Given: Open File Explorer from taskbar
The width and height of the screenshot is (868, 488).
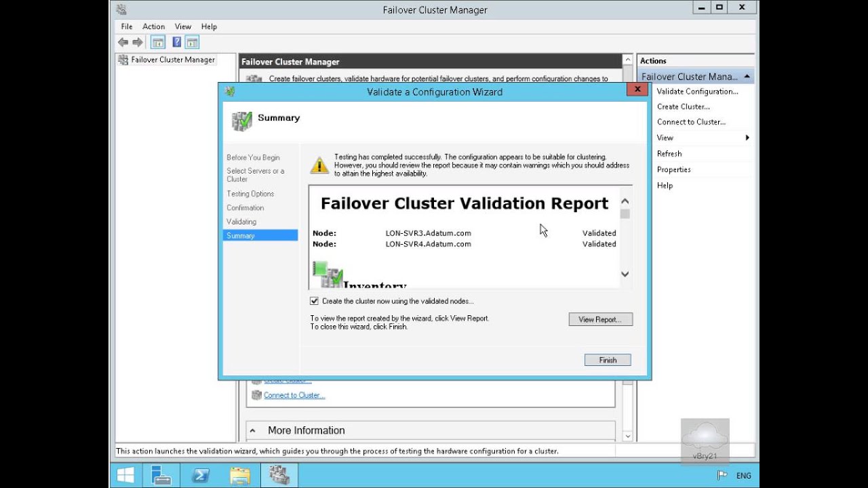Looking at the screenshot, I should (x=240, y=475).
